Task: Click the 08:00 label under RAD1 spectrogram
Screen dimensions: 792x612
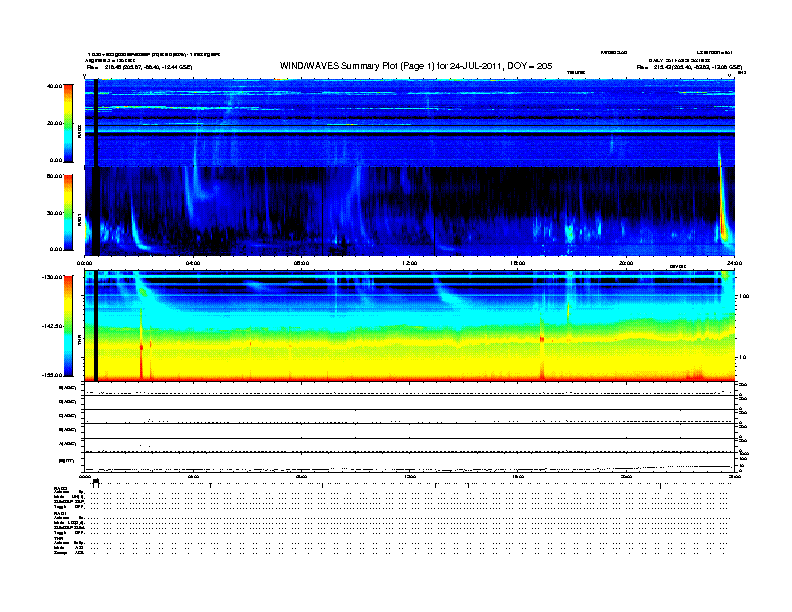Action: [x=301, y=263]
